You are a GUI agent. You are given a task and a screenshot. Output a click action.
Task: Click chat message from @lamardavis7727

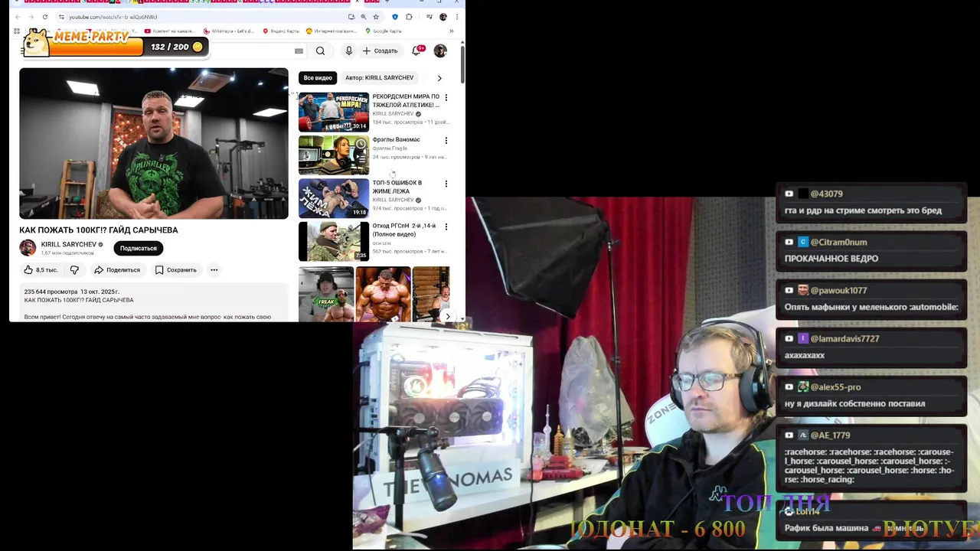click(872, 347)
